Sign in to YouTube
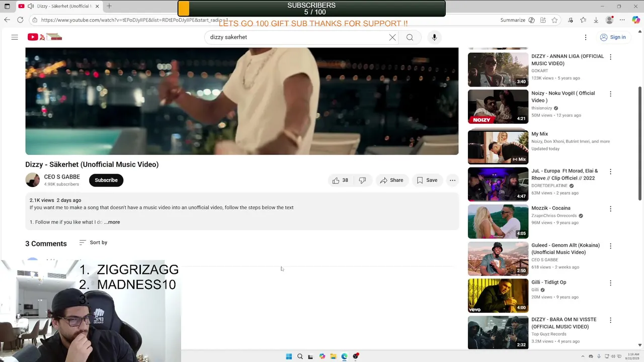Viewport: 644px width, 362px height. pos(613,37)
